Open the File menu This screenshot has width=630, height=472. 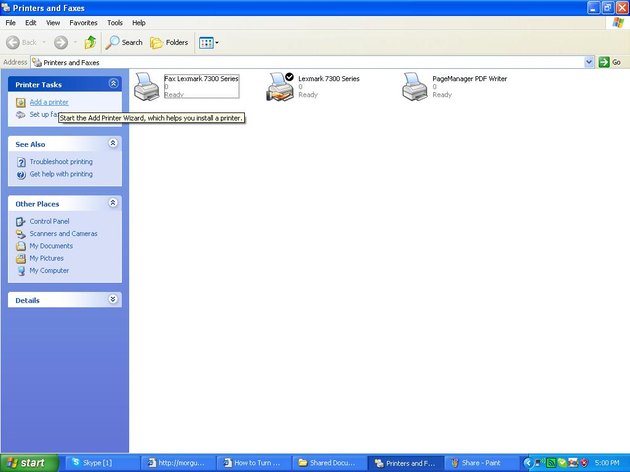click(x=10, y=23)
